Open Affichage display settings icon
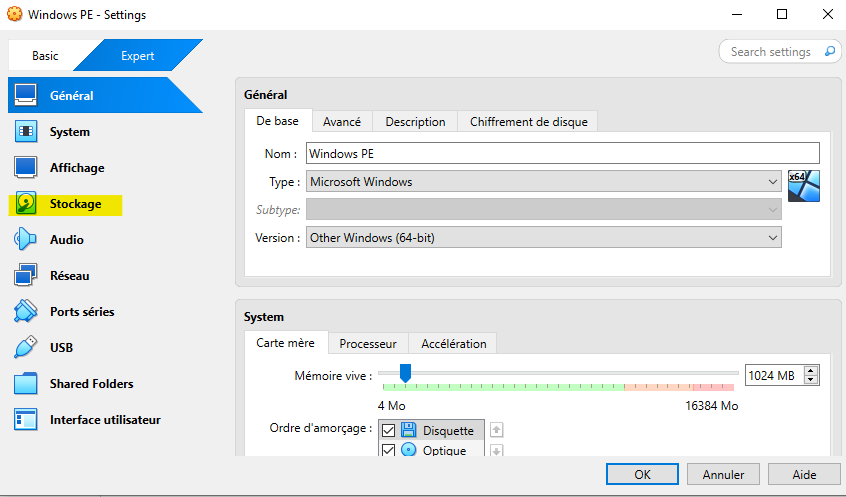Screen dimensions: 846x497 pos(26,168)
